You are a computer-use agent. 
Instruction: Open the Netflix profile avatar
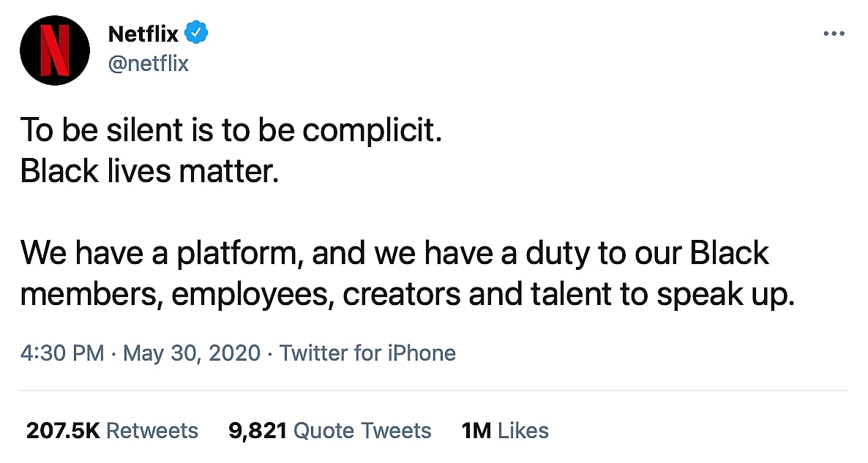(55, 50)
